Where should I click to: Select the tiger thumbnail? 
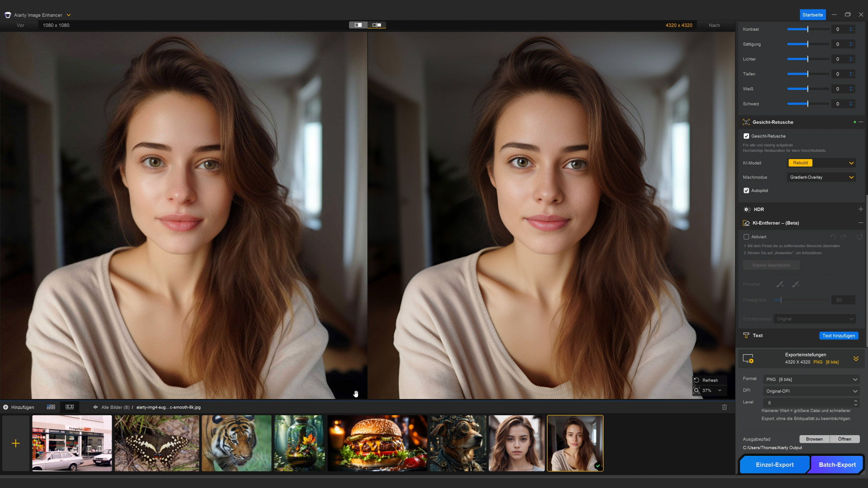236,443
